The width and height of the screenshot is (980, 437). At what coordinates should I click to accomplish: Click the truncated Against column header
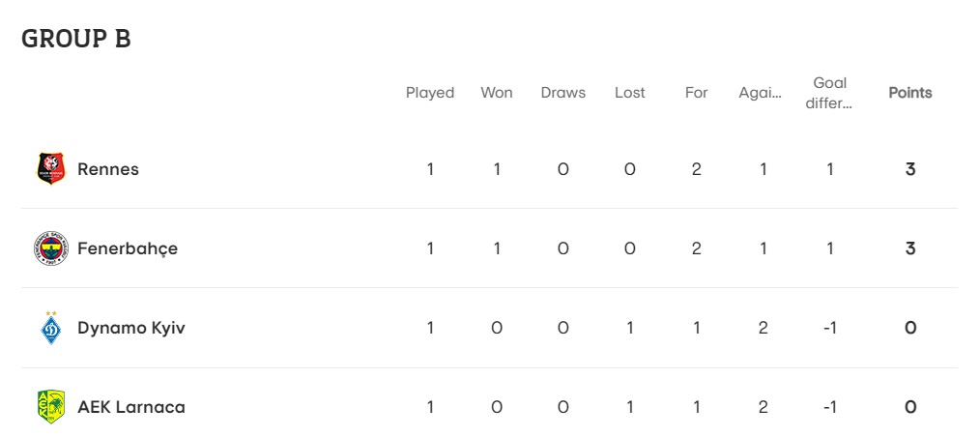tap(760, 93)
